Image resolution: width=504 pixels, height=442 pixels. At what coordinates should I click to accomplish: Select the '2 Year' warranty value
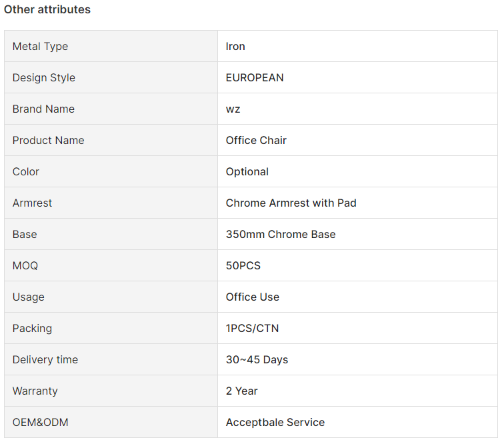(241, 391)
